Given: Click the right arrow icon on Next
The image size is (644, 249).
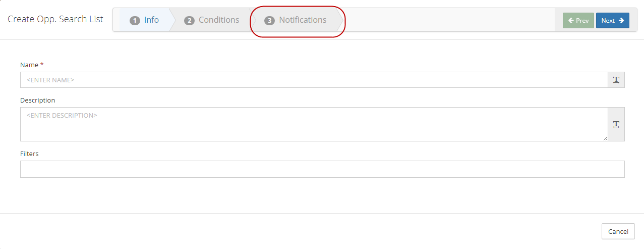Looking at the screenshot, I should click(621, 21).
